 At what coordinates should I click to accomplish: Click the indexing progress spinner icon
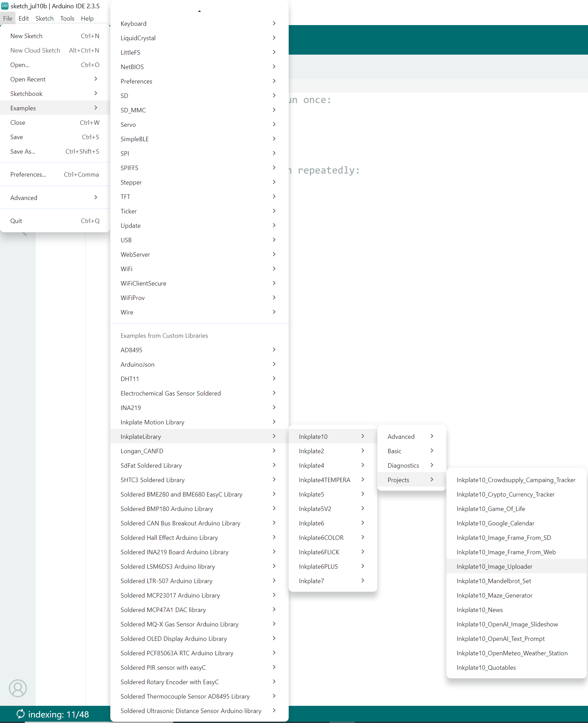(20, 714)
